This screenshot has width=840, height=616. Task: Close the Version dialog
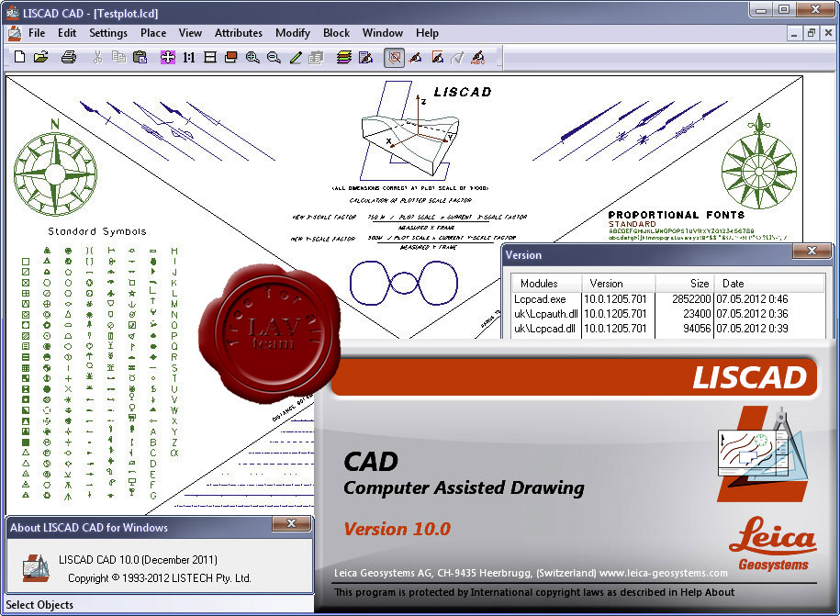pos(812,251)
